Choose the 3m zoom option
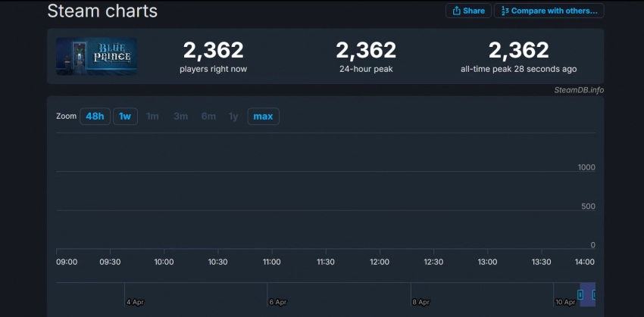Image resolution: width=644 pixels, height=317 pixels. pos(180,117)
